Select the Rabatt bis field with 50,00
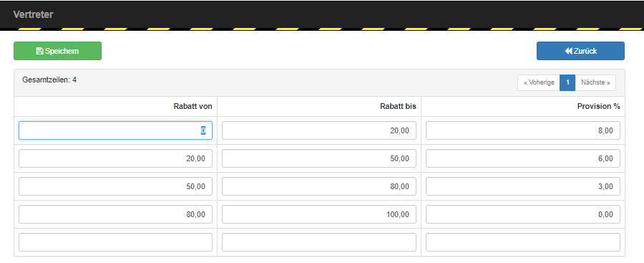The width and height of the screenshot is (644, 263). (x=319, y=158)
